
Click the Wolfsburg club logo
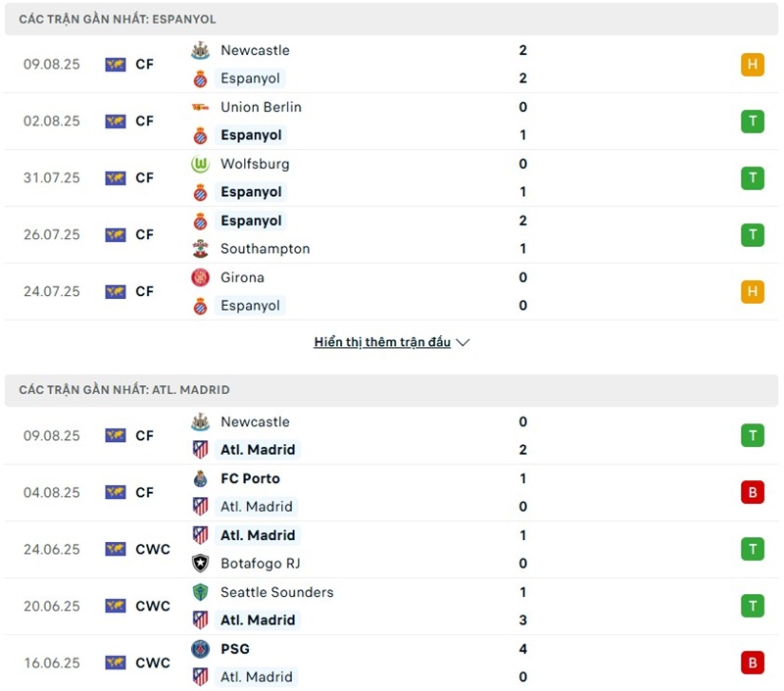coord(200,164)
